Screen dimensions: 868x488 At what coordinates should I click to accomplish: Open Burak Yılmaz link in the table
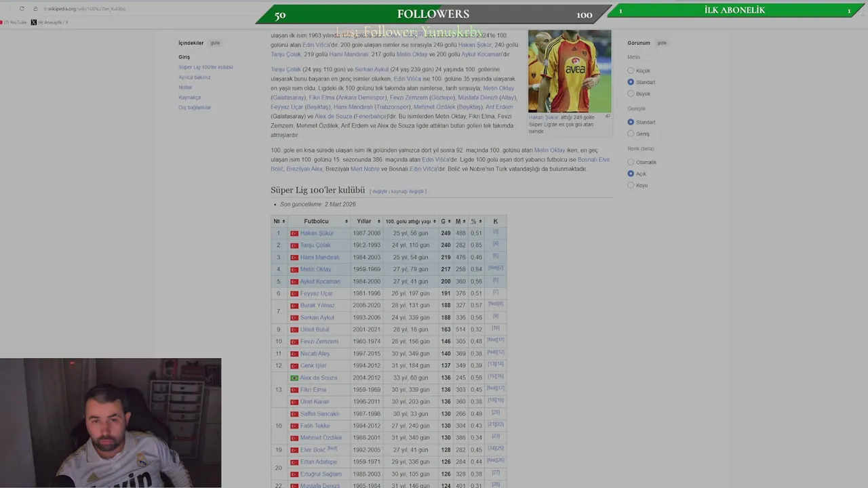pos(317,306)
